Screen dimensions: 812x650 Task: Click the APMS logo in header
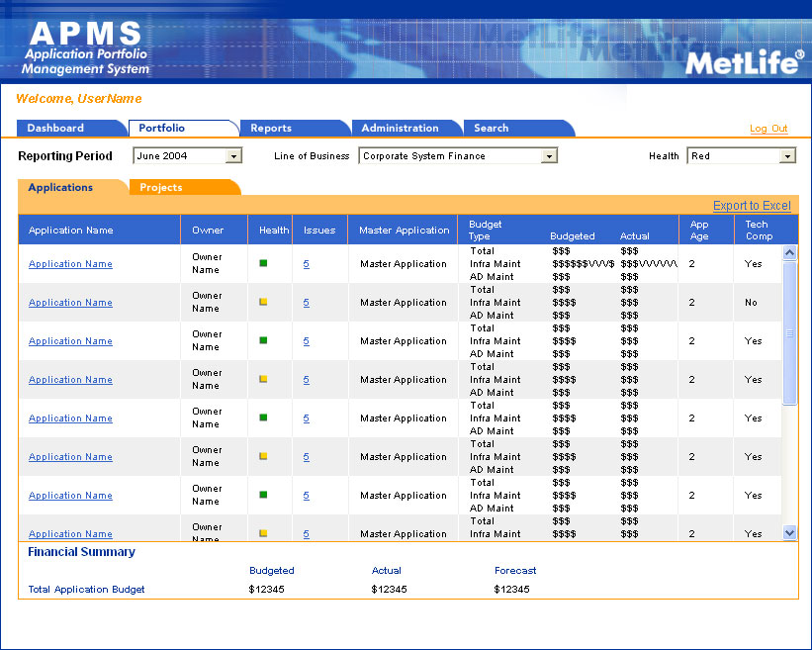85,48
